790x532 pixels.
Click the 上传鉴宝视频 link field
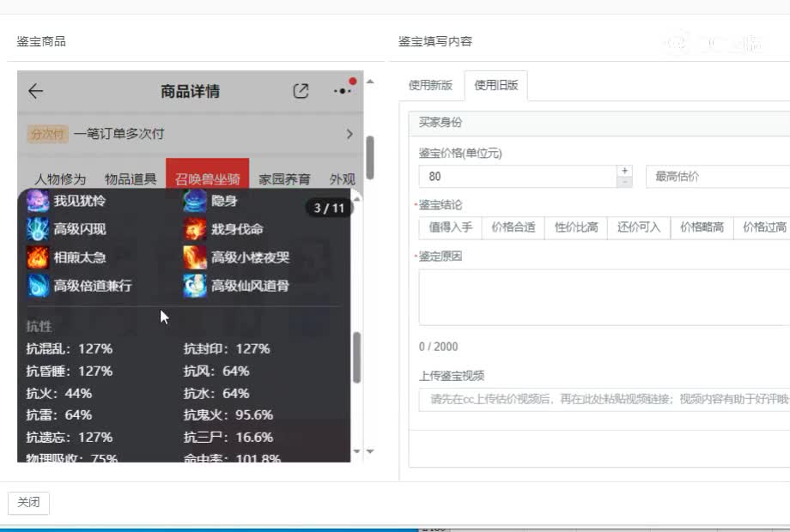tap(605, 400)
